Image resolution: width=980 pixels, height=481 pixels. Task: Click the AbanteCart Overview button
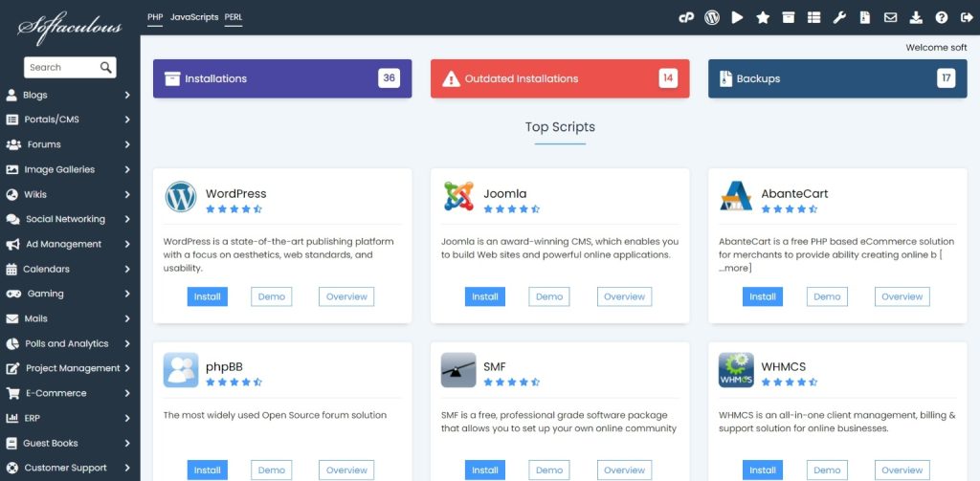pos(902,296)
